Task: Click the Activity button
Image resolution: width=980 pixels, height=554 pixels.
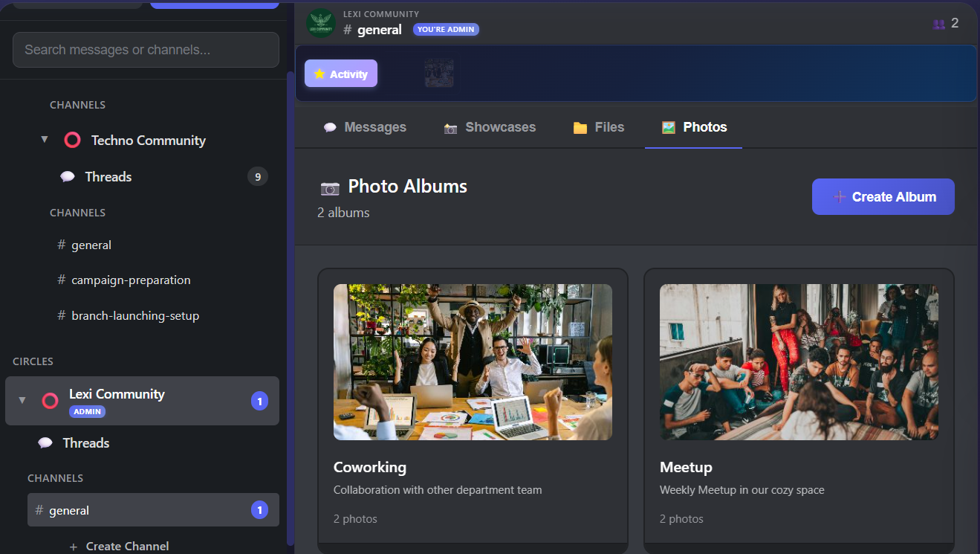Action: pos(340,73)
